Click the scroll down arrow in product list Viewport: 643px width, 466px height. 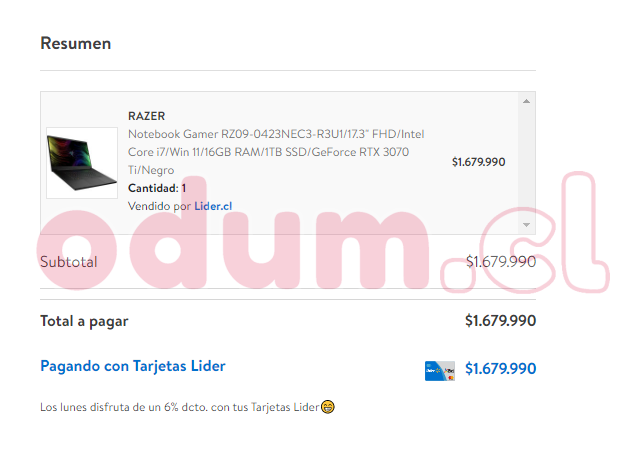[526, 225]
